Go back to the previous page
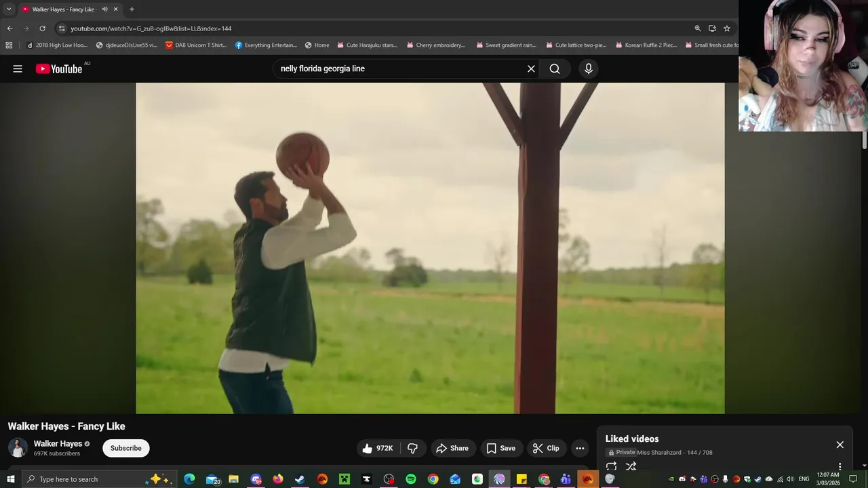 pyautogui.click(x=9, y=28)
